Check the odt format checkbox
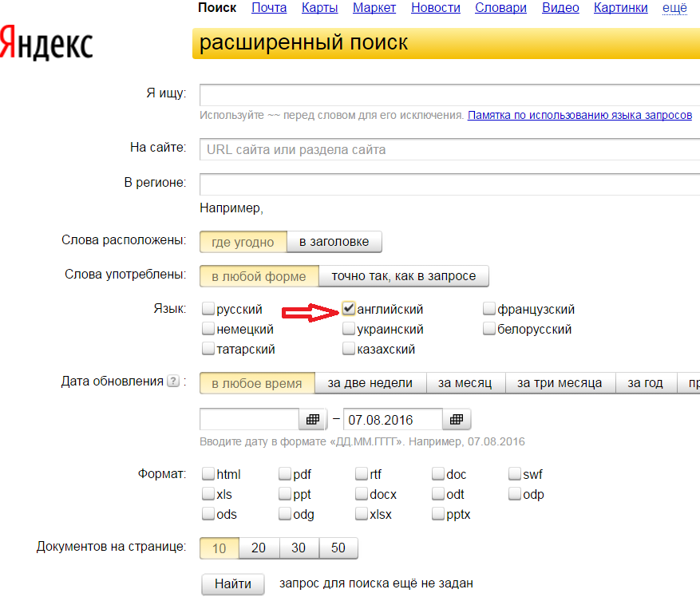The width and height of the screenshot is (700, 609). click(438, 494)
